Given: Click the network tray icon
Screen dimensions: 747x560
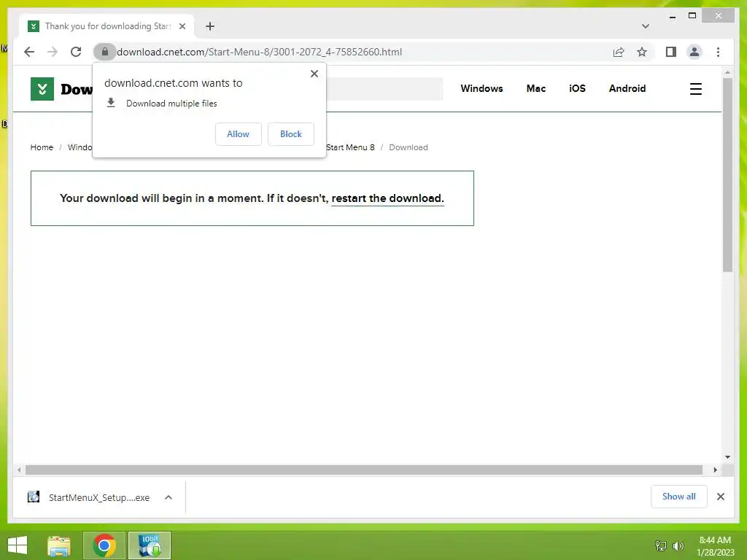Looking at the screenshot, I should (660, 545).
